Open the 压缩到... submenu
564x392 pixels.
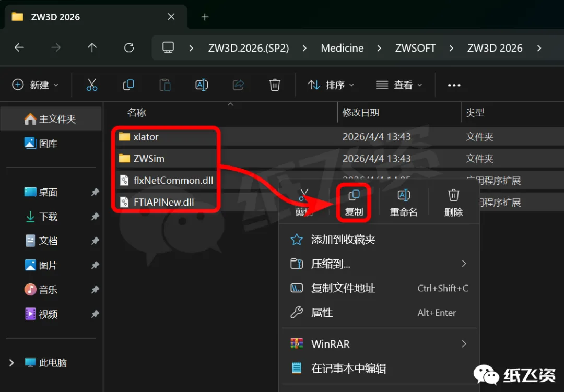click(379, 264)
